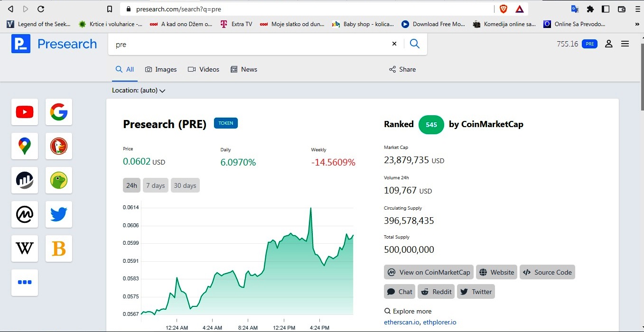Open the CoinMarketCap shortcut tile

[x=25, y=214]
